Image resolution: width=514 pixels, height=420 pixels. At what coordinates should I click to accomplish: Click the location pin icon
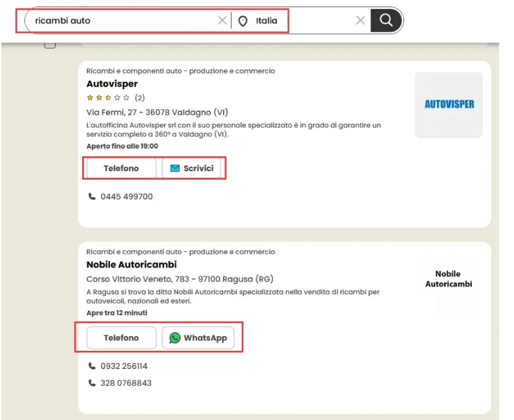pyautogui.click(x=242, y=21)
